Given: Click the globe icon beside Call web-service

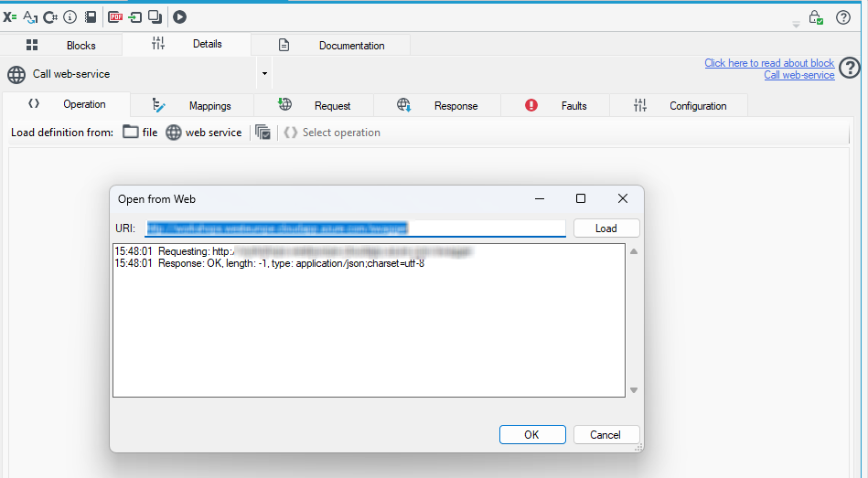Looking at the screenshot, I should [x=16, y=74].
